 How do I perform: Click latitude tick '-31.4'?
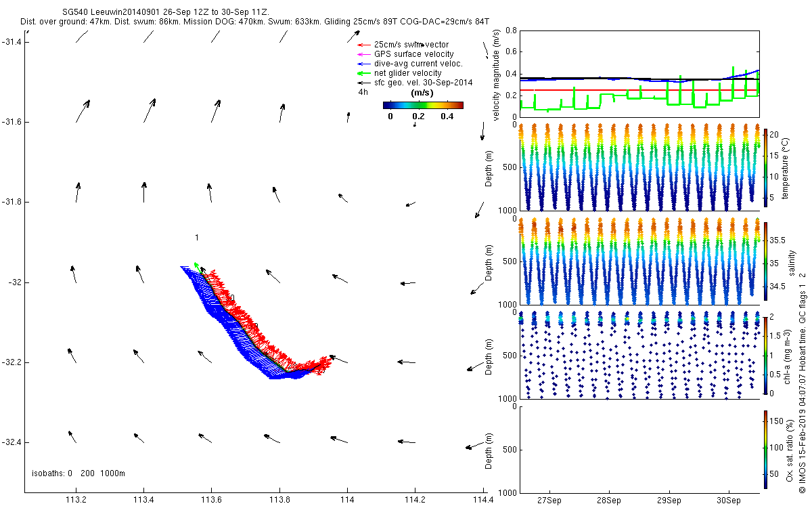(11, 42)
